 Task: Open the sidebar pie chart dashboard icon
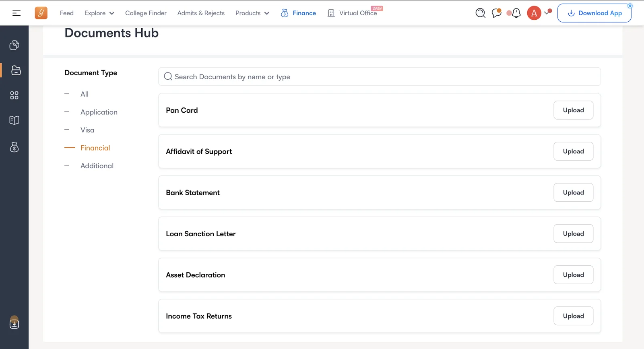14,45
